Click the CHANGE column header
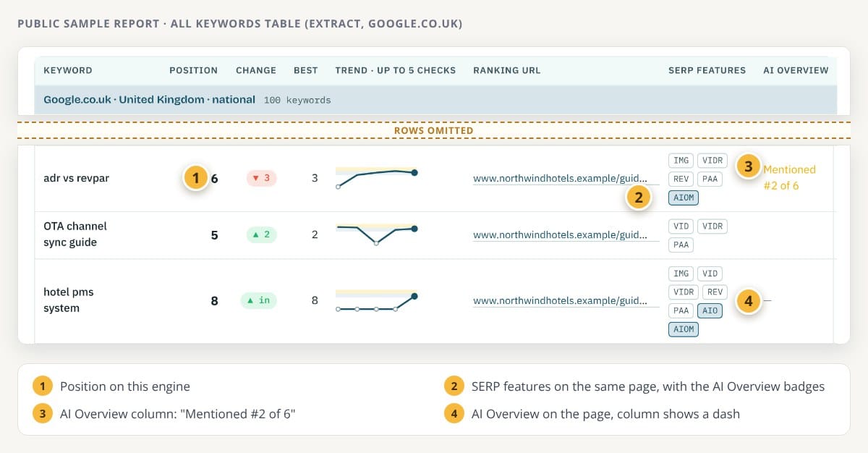 pyautogui.click(x=256, y=70)
